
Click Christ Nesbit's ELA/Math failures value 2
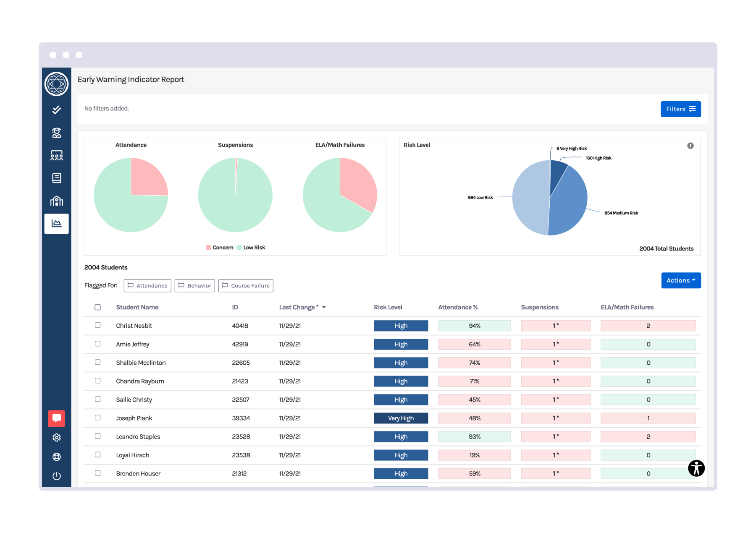tap(648, 326)
